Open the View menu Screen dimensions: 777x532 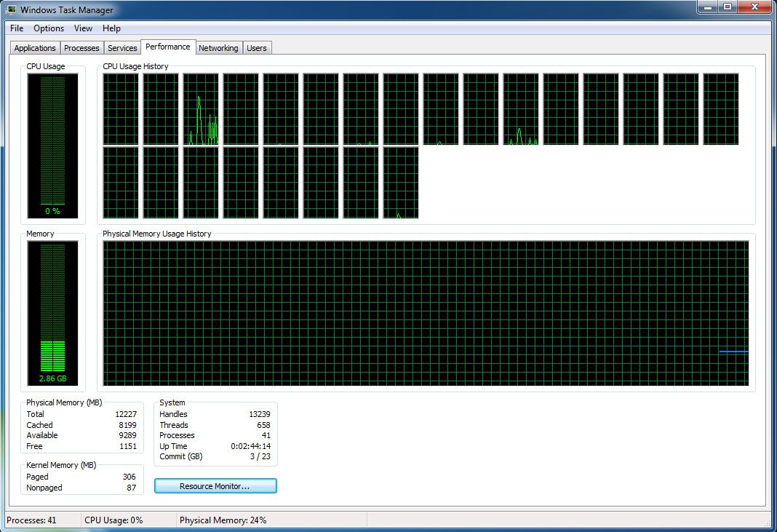tap(83, 28)
